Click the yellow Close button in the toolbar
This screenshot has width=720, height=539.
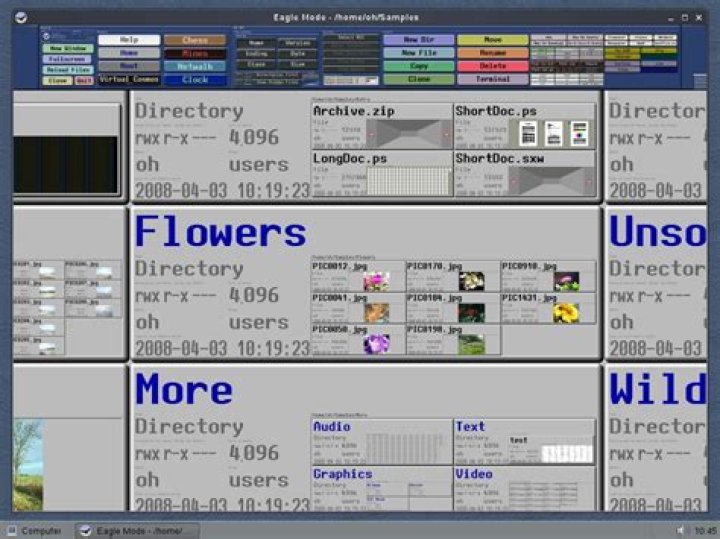[57, 81]
